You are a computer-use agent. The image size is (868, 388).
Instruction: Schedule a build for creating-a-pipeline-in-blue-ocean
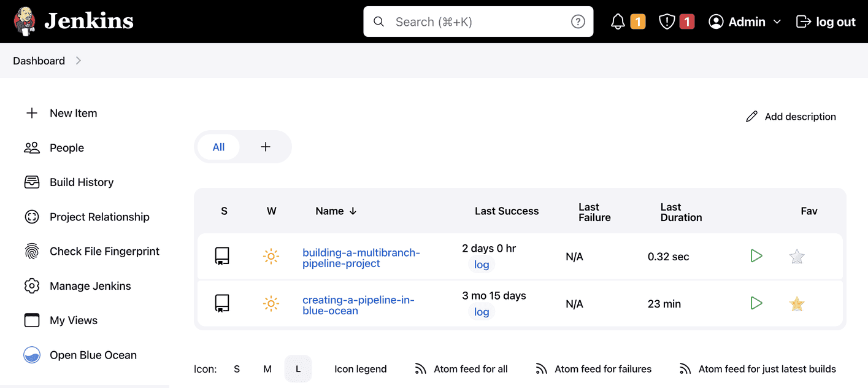pyautogui.click(x=756, y=303)
